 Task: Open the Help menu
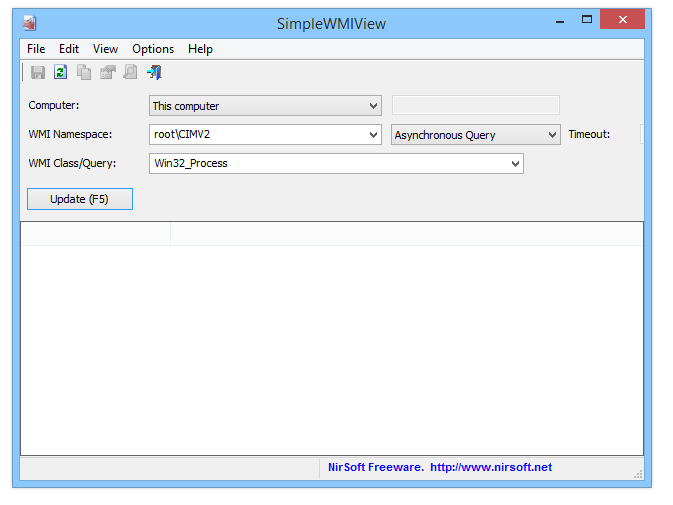pyautogui.click(x=200, y=49)
